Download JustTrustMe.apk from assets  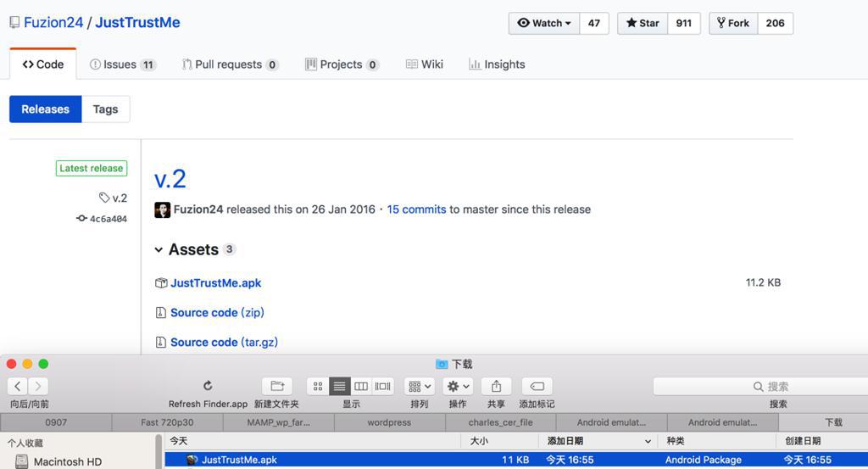tap(216, 283)
